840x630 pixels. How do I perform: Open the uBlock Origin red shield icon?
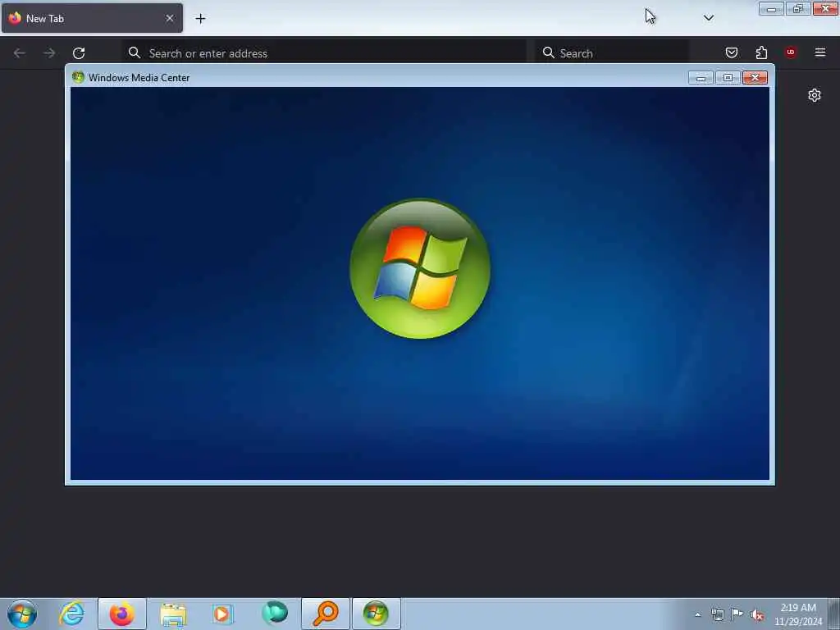pyautogui.click(x=791, y=52)
